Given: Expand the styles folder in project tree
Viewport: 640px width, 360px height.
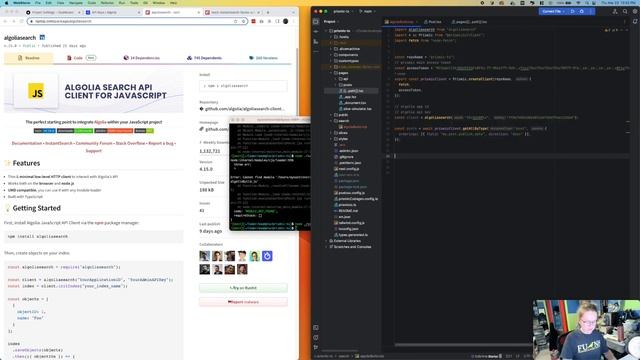Looking at the screenshot, I should [331, 139].
